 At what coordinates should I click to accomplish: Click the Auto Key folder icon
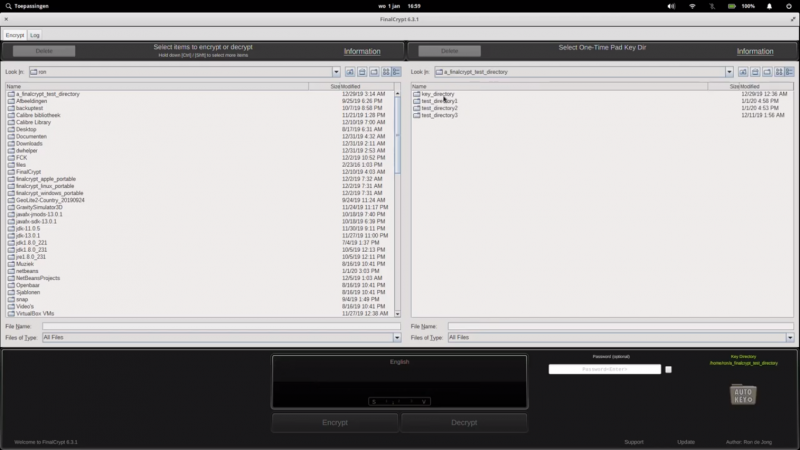[x=743, y=394]
